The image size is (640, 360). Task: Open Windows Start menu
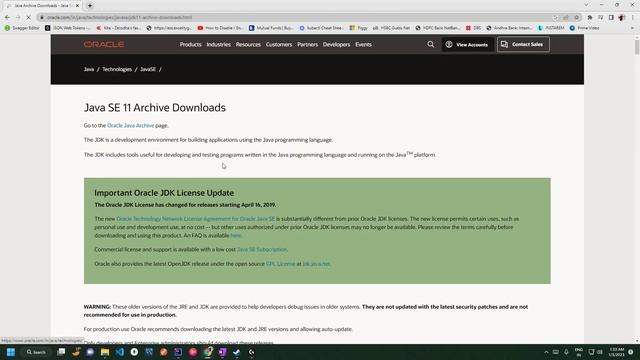pos(11,352)
